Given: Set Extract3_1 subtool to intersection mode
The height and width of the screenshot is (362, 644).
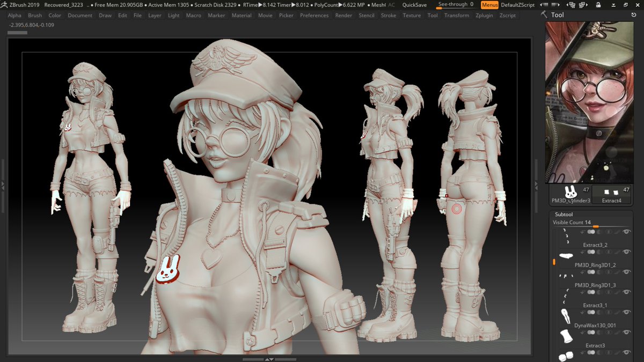Looking at the screenshot, I should coord(608,292).
